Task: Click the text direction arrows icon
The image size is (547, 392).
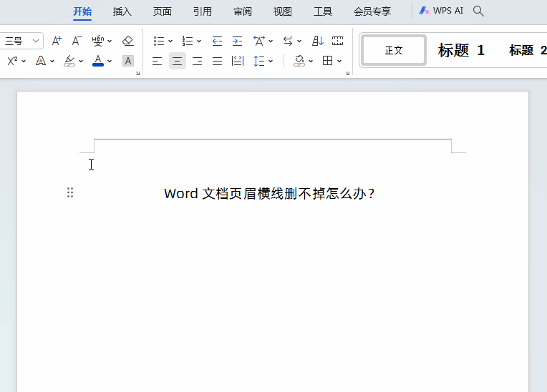Action: point(288,41)
